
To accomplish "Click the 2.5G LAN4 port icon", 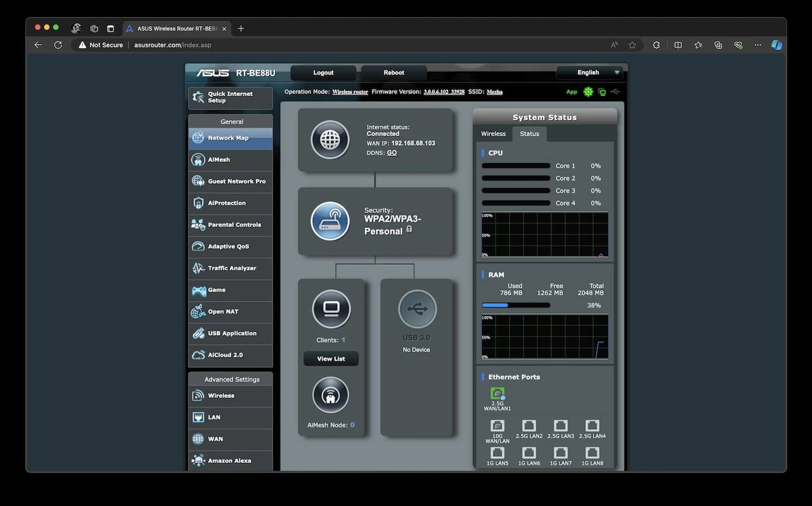I will [x=592, y=425].
